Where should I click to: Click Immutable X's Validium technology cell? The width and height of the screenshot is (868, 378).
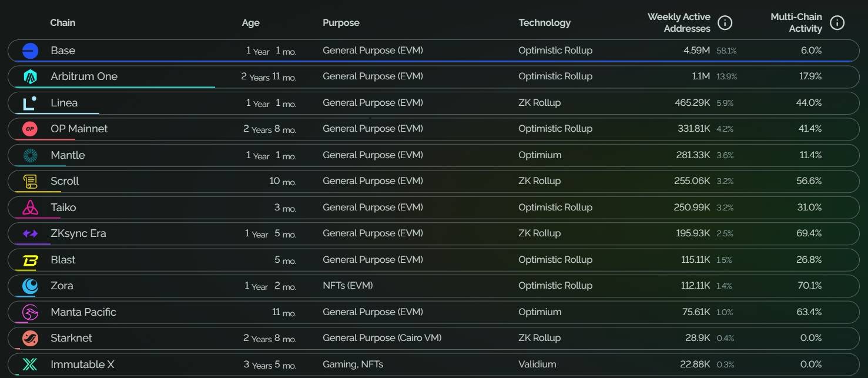[537, 364]
